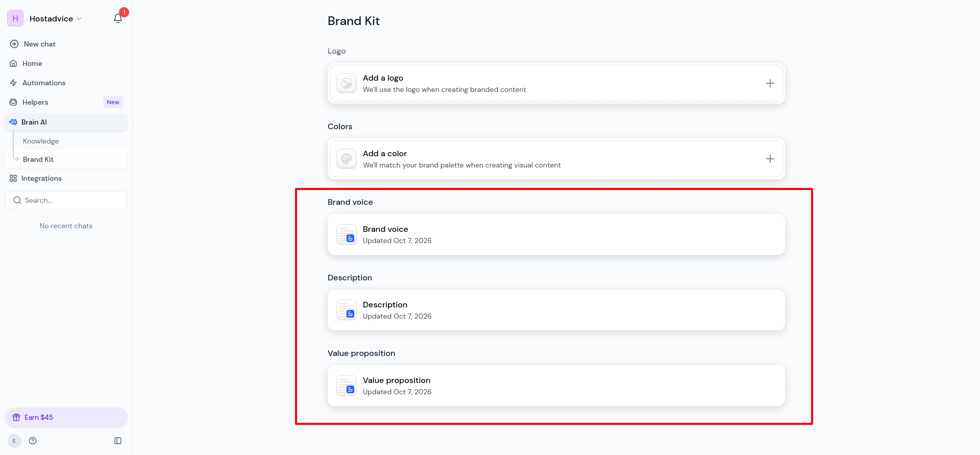
Task: Click the Hostadvice workspace avatar
Action: coord(15,18)
